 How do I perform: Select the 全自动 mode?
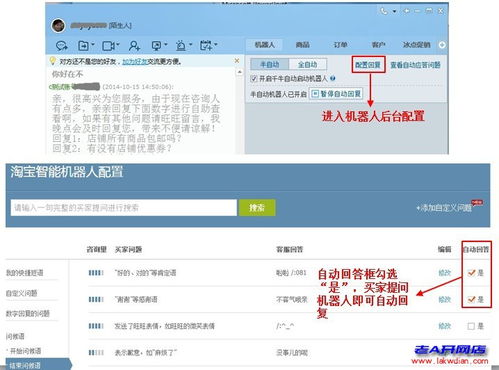pos(307,64)
